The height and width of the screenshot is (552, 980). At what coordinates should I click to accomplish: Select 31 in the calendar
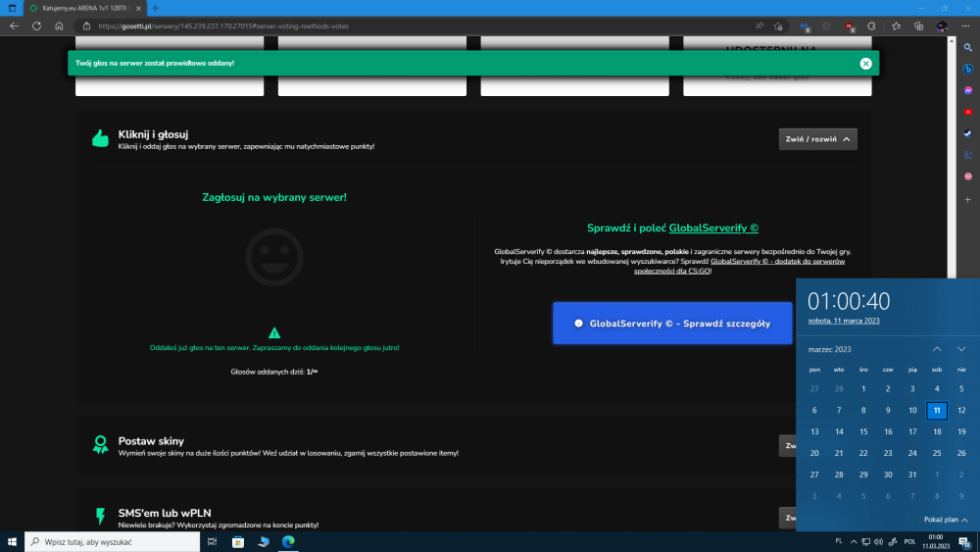[912, 475]
